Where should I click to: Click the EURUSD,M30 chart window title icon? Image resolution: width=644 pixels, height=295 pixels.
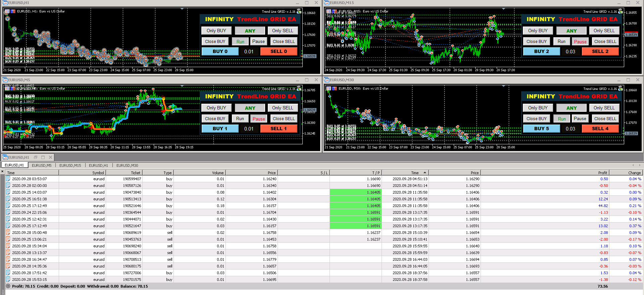(x=327, y=80)
